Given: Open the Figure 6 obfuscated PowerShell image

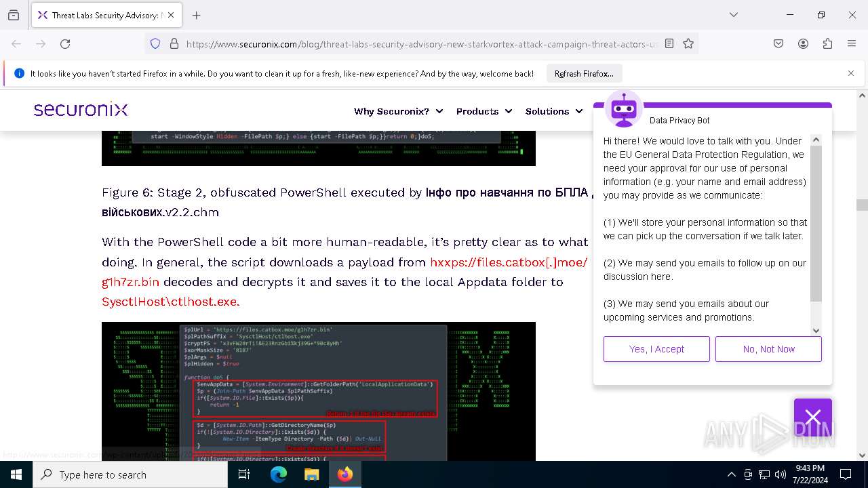Looking at the screenshot, I should [319, 148].
